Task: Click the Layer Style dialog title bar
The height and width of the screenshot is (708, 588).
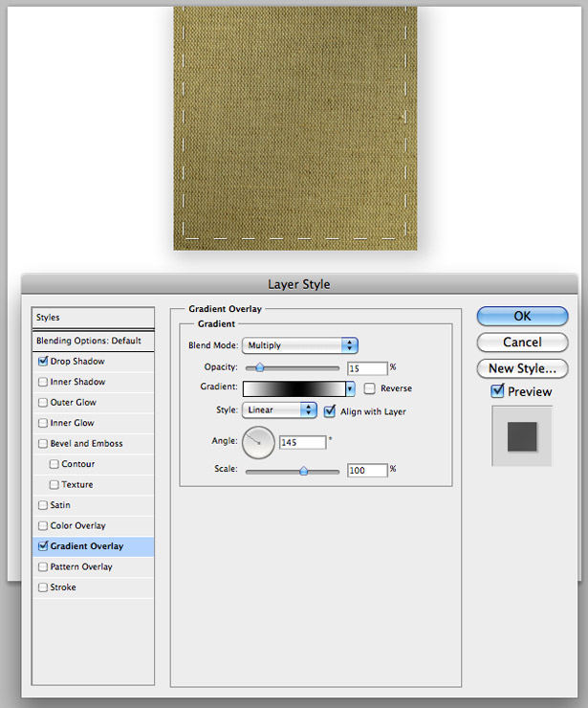Action: click(x=299, y=284)
